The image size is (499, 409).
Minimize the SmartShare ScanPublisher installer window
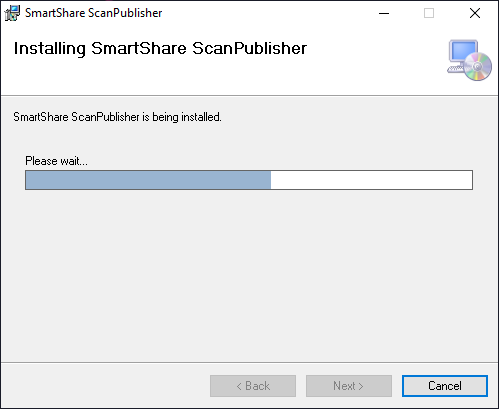384,13
